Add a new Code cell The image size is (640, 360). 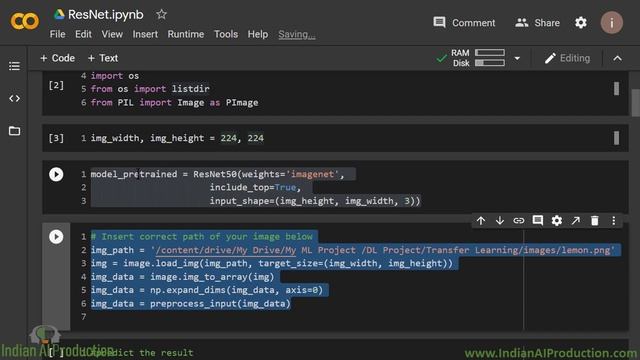(58, 58)
